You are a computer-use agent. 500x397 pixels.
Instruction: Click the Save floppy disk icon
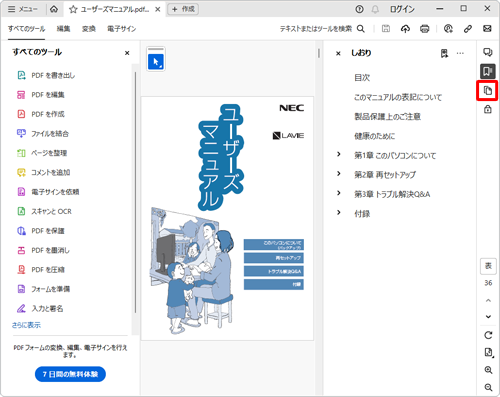pos(386,29)
